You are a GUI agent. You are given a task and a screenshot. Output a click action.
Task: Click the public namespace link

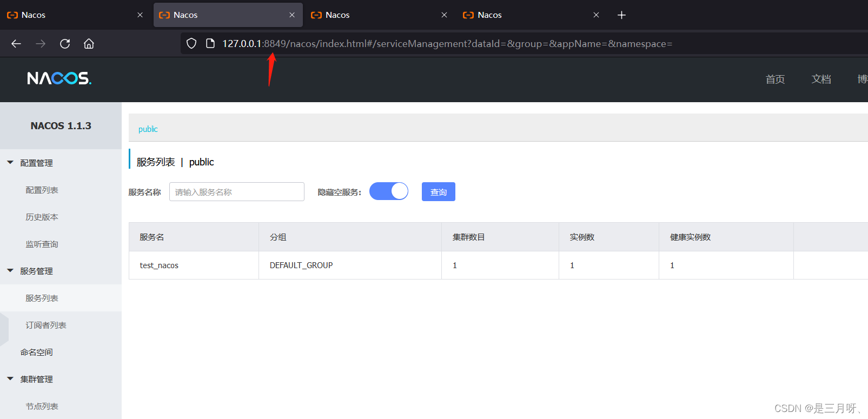click(x=148, y=129)
